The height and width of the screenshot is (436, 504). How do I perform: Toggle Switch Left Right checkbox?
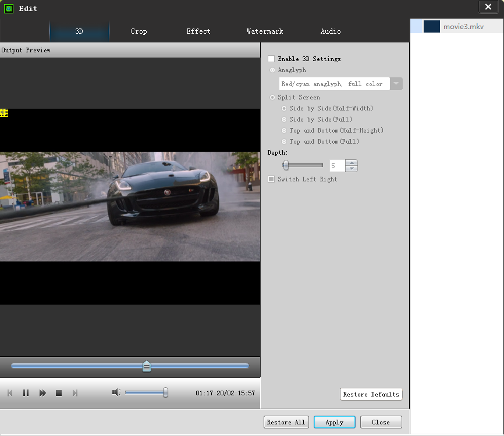pyautogui.click(x=271, y=179)
